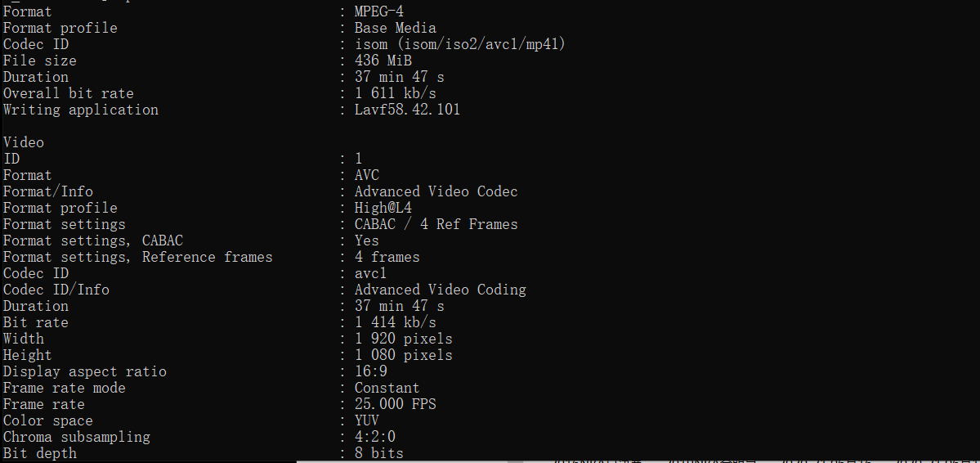The height and width of the screenshot is (463, 980).
Task: Click the Advanced Video Codec text
Action: pos(436,191)
